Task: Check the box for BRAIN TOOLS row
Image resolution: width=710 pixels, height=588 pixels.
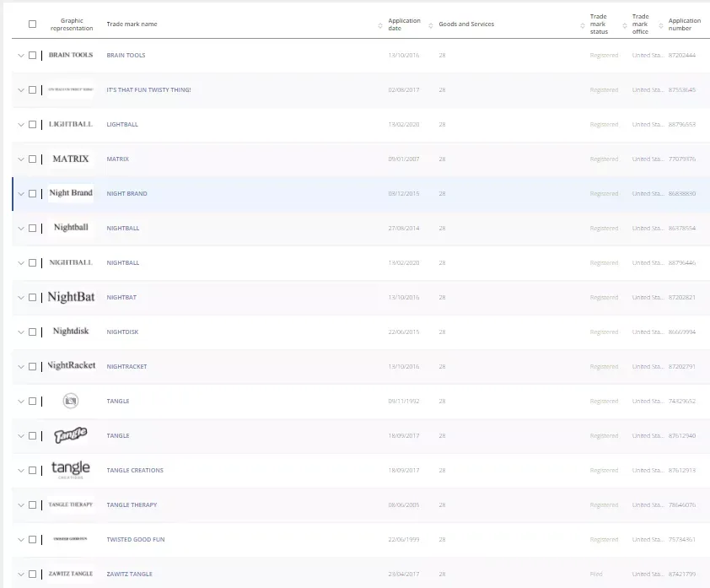Action: point(33,56)
